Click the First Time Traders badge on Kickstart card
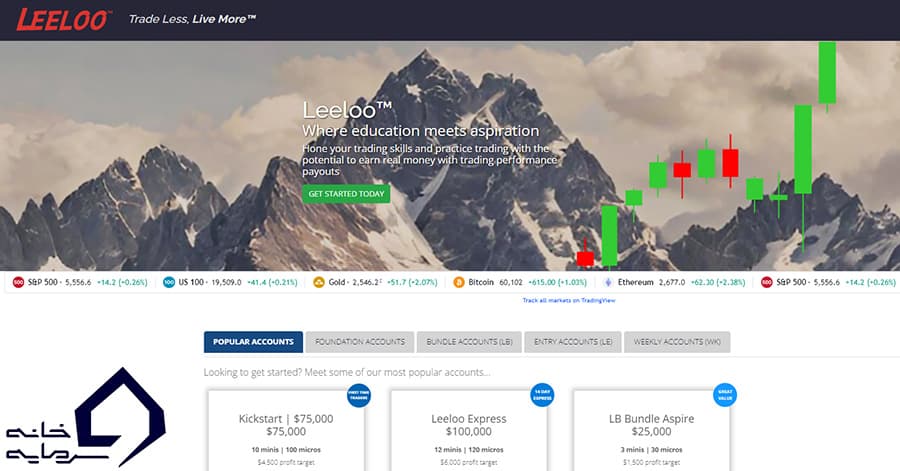The width and height of the screenshot is (900, 471). tap(359, 395)
